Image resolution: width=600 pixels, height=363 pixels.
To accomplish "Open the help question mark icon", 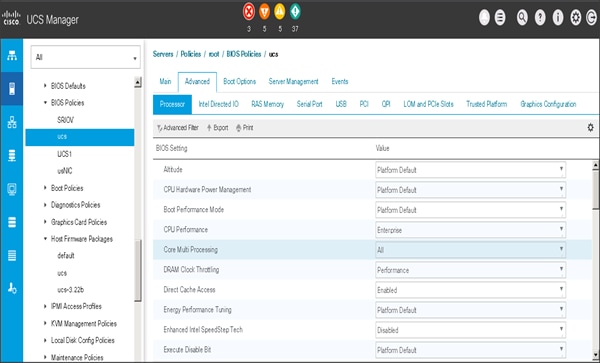I will coord(540,18).
